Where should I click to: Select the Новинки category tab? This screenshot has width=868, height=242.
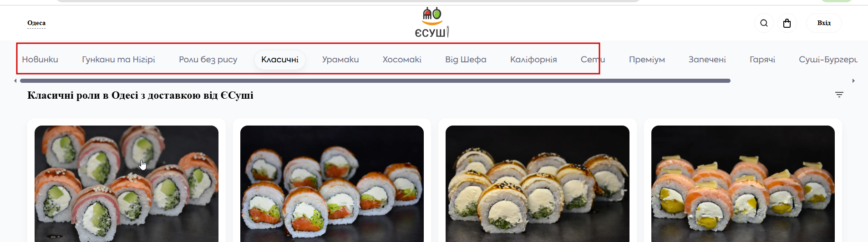pos(40,60)
